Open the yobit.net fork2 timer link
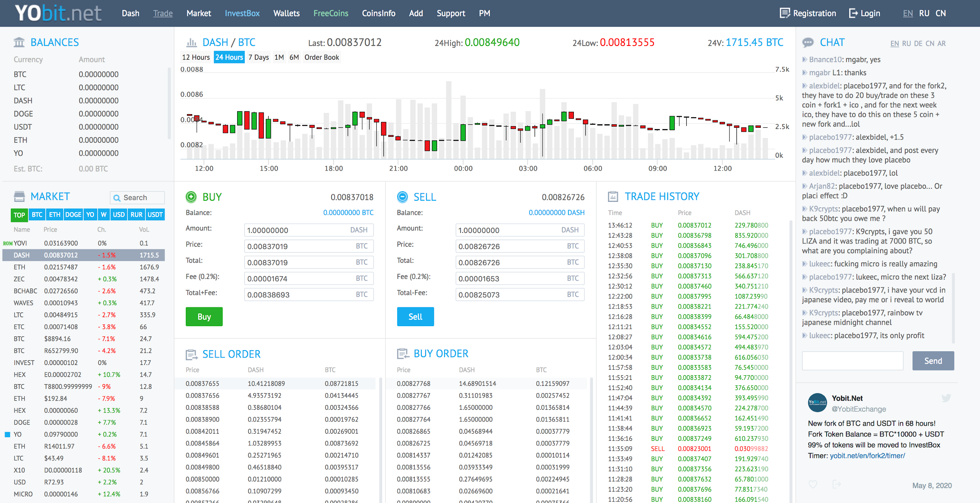980x503 pixels. click(867, 456)
